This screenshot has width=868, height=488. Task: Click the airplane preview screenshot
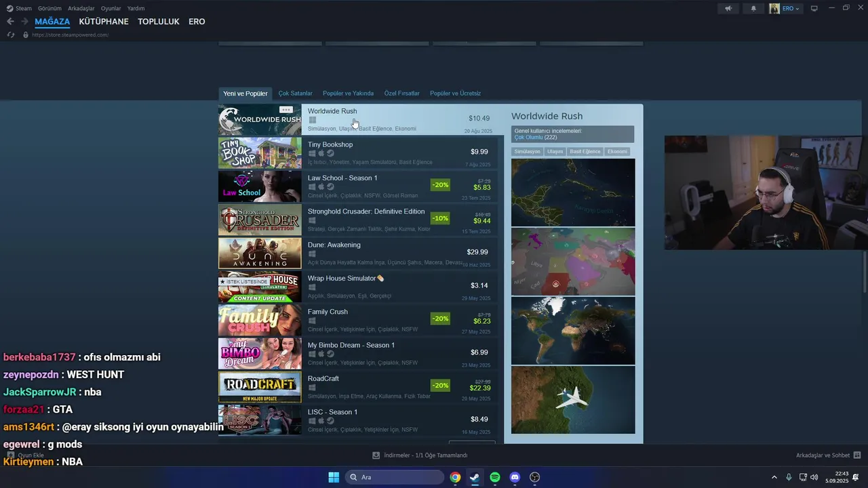(573, 400)
